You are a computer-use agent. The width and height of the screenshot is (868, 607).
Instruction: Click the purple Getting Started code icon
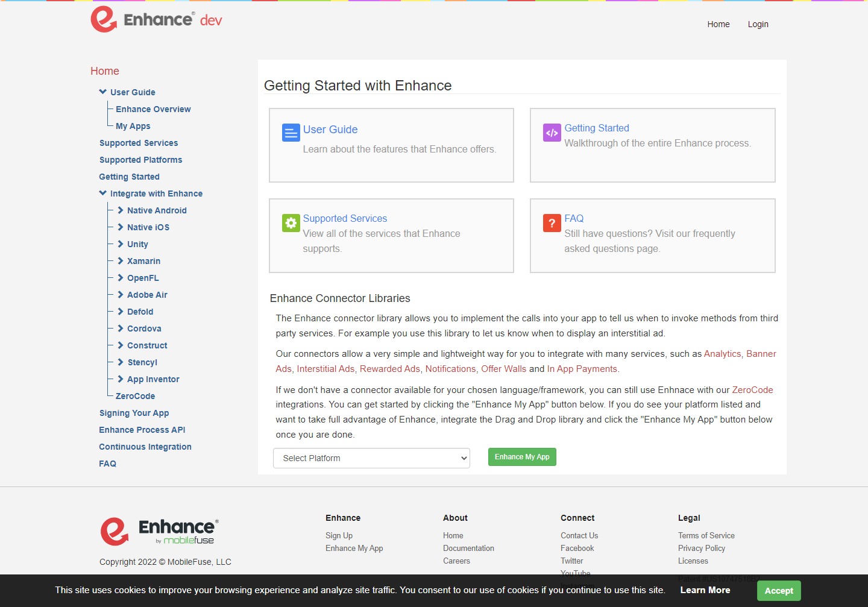point(552,133)
